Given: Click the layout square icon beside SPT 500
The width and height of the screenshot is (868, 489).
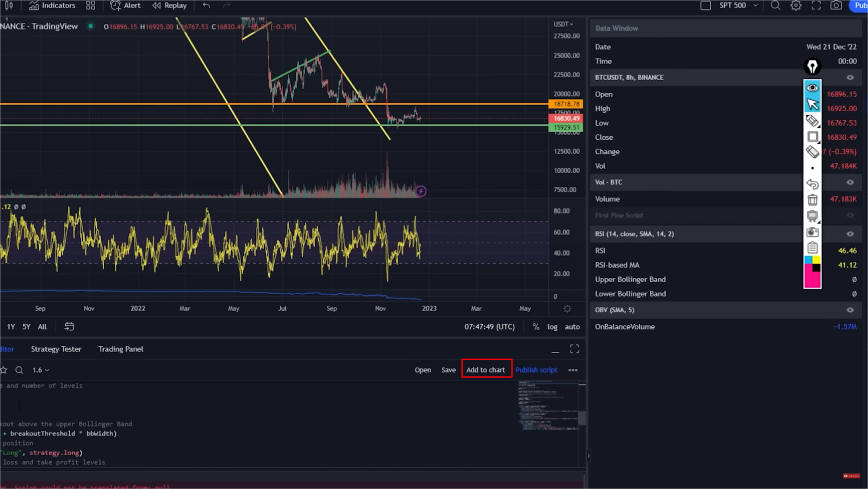Looking at the screenshot, I should [705, 5].
